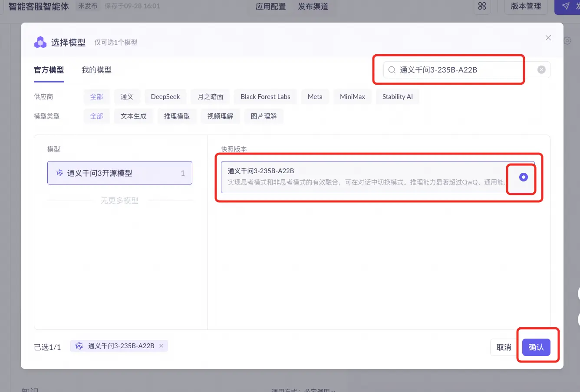Switch to the 我的模型 tab

tap(96, 70)
